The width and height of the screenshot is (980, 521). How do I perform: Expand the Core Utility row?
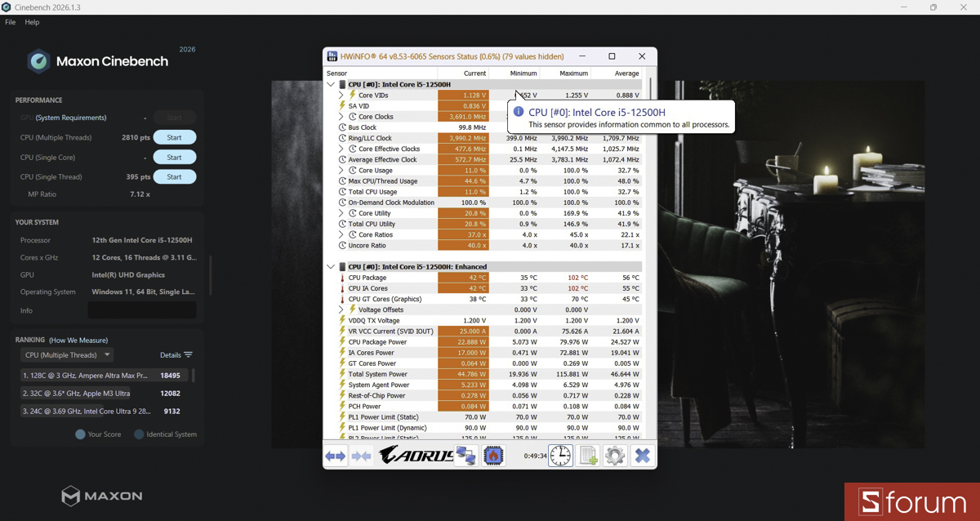(341, 213)
